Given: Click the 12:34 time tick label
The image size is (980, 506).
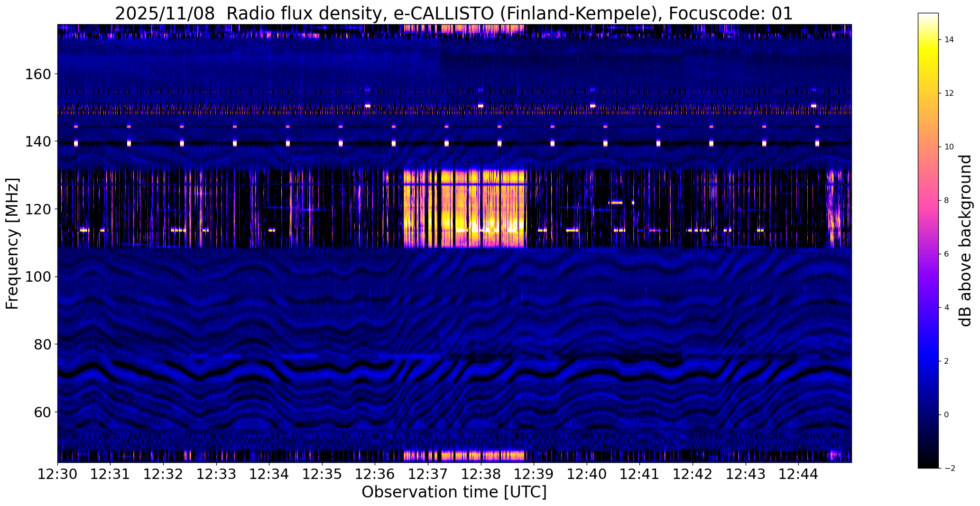Looking at the screenshot, I should click(269, 474).
